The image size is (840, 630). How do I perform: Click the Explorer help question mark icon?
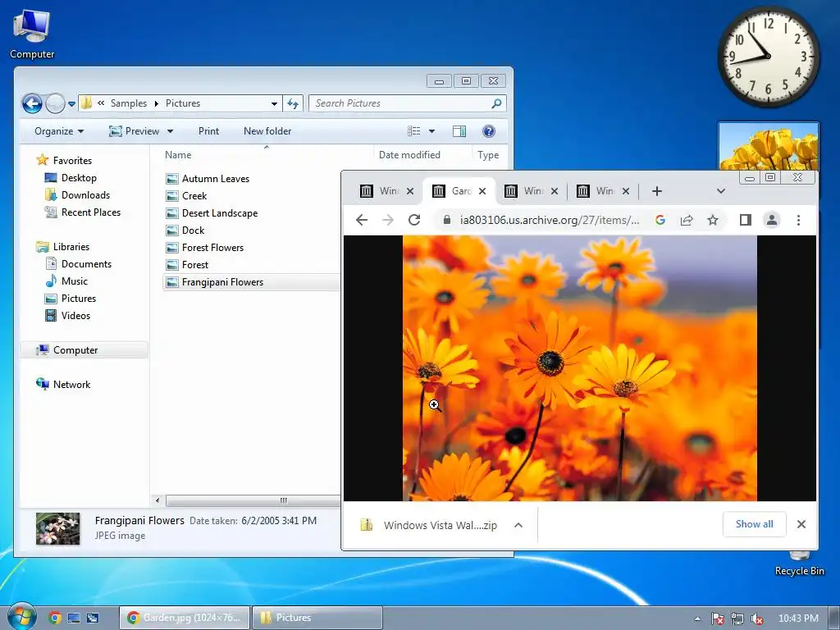(489, 131)
